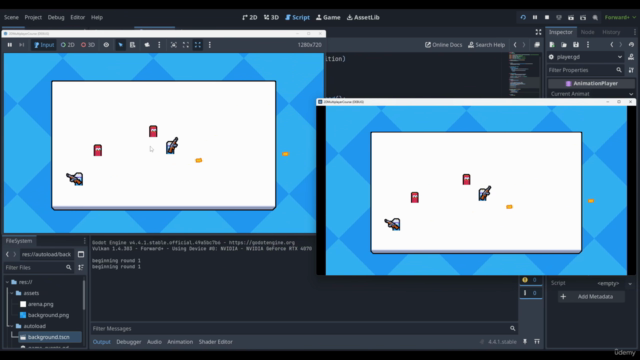Advance one frame with the next-frame icon
640x360 pixels.
click(22, 45)
